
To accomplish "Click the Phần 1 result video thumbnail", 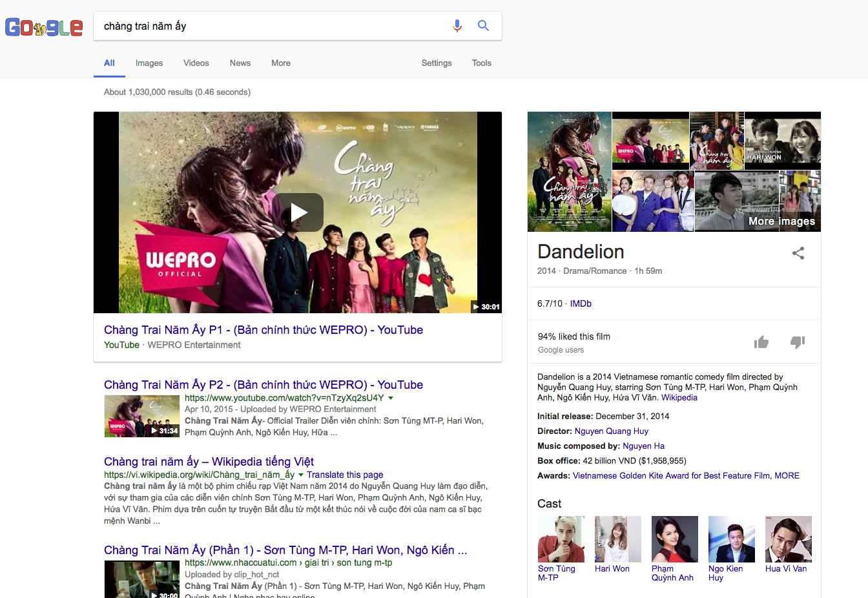I will [142, 579].
